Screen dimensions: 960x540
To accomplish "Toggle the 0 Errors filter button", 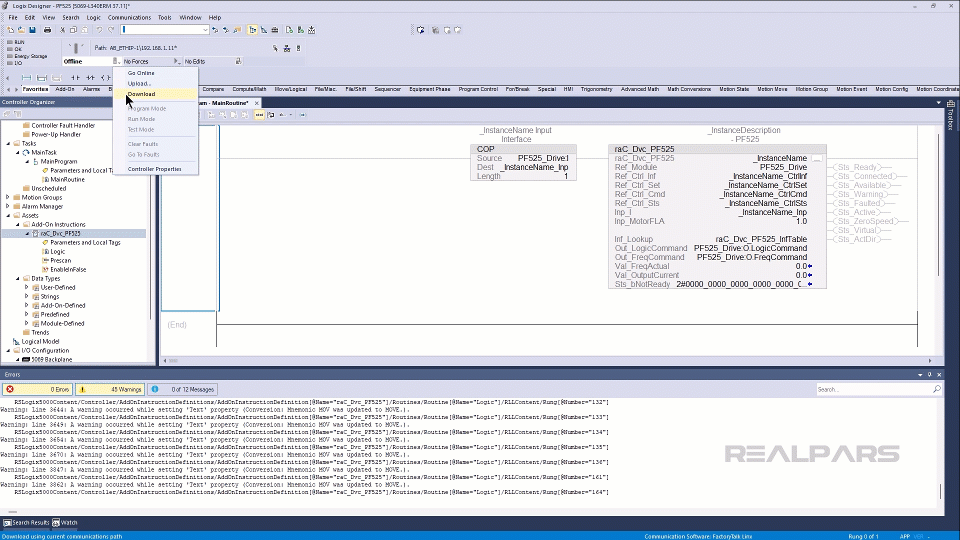I will (37, 389).
